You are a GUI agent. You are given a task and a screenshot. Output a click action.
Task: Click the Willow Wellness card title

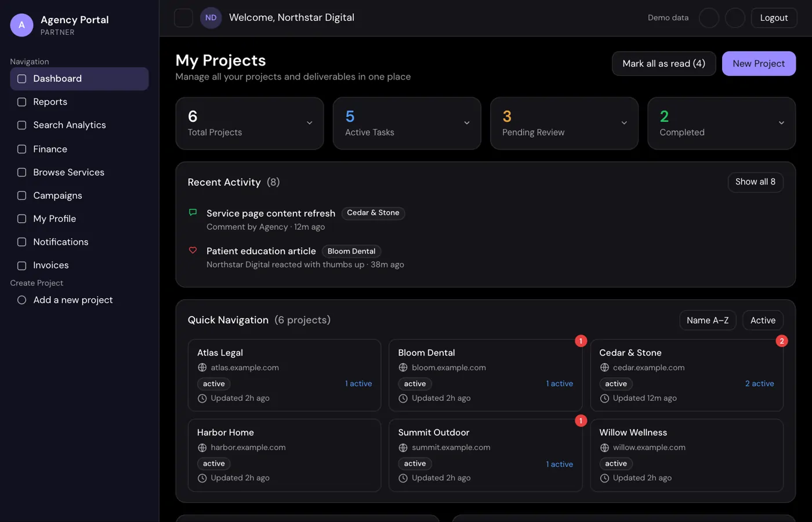tap(633, 433)
